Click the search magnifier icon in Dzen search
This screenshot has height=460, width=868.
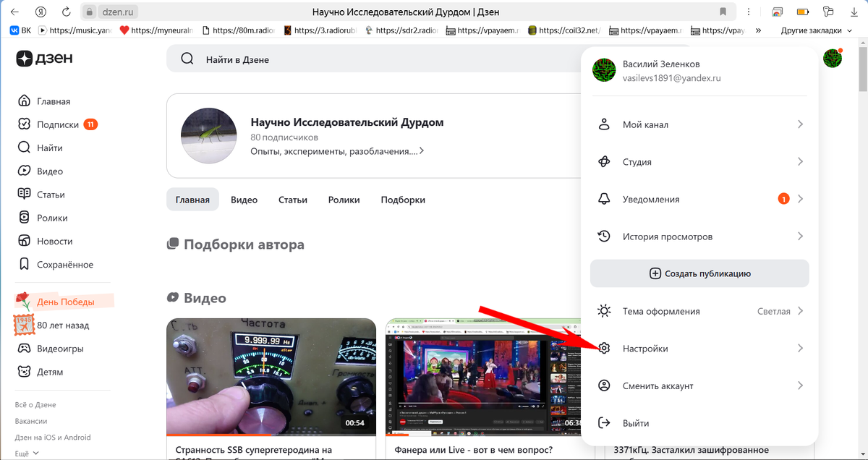click(187, 59)
